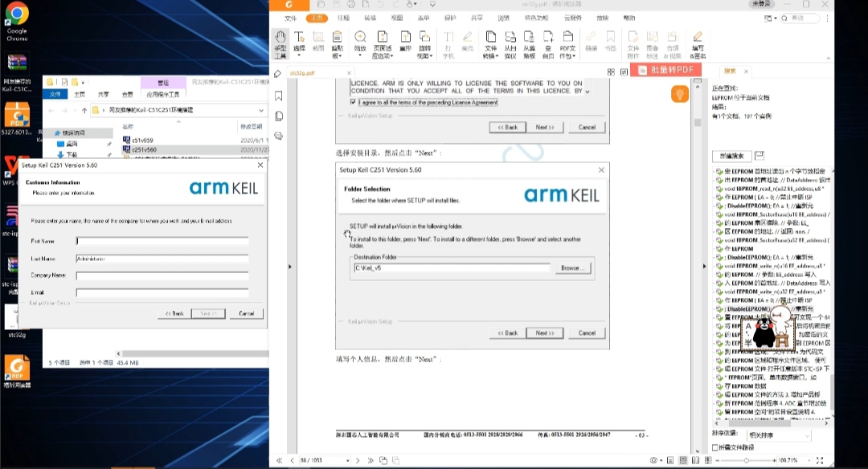Open the Fit Page options tool
The image size is (868, 469).
(382, 43)
